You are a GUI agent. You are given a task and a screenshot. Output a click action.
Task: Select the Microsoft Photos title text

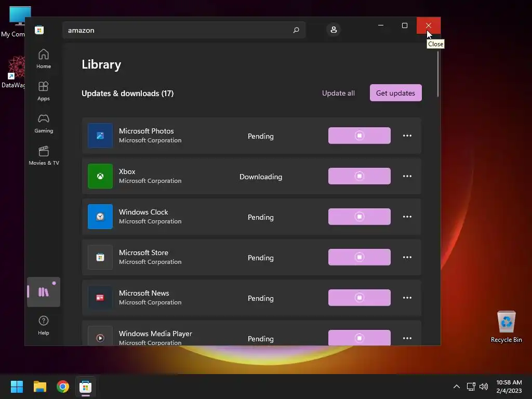coord(146,131)
